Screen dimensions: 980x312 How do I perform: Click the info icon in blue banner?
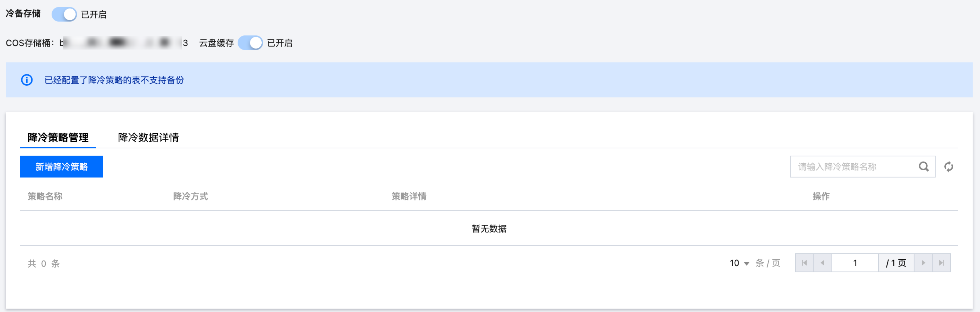click(x=27, y=80)
